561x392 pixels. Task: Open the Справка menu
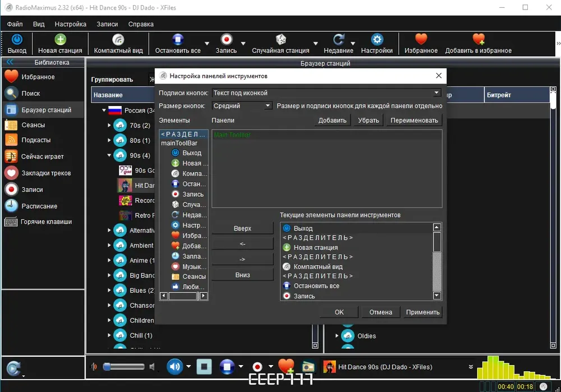click(141, 24)
